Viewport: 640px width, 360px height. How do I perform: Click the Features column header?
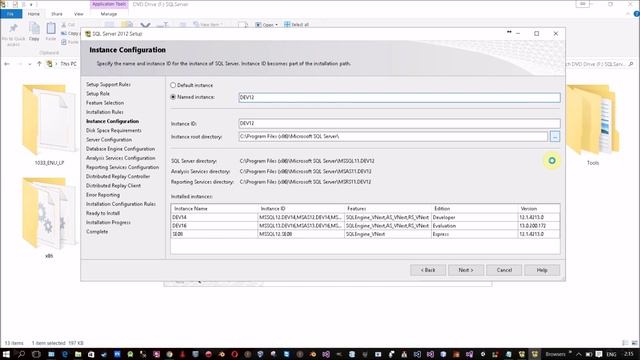[x=388, y=209]
